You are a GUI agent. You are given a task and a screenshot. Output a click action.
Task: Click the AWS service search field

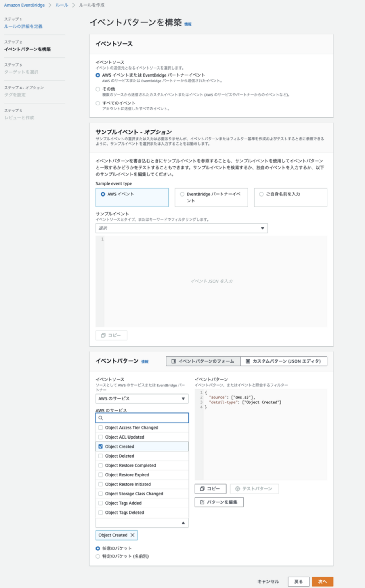(142, 418)
